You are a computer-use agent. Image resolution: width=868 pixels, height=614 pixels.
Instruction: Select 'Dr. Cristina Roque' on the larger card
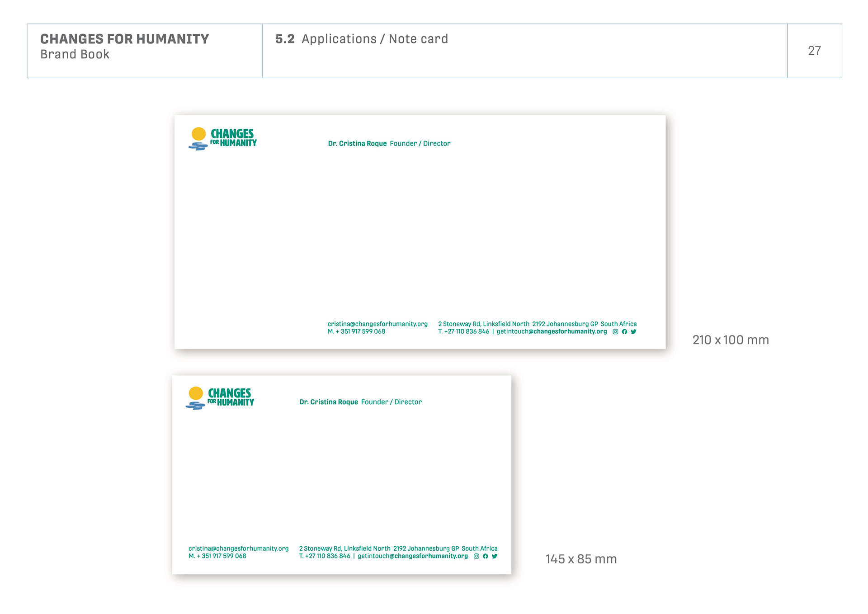(357, 144)
